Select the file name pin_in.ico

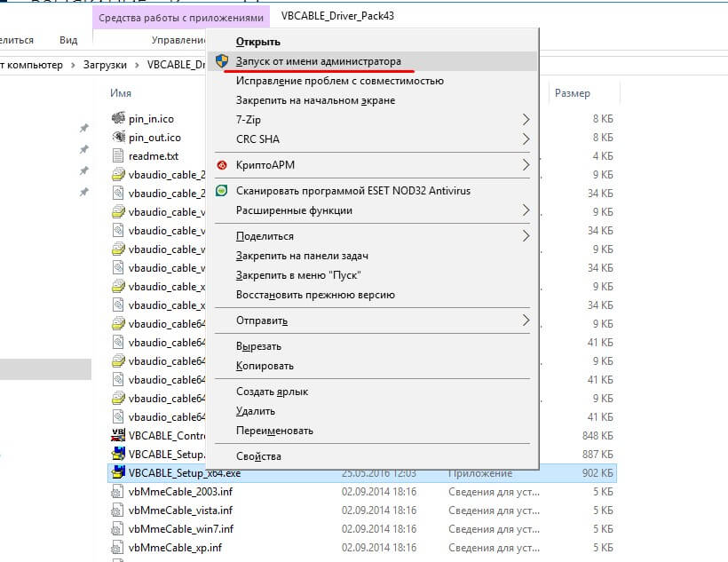(x=151, y=119)
